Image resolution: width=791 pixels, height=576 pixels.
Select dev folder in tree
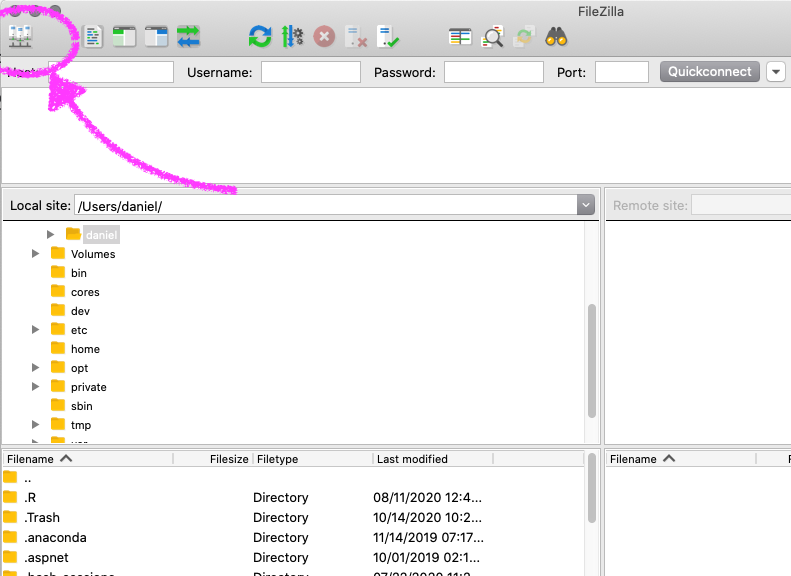(80, 311)
